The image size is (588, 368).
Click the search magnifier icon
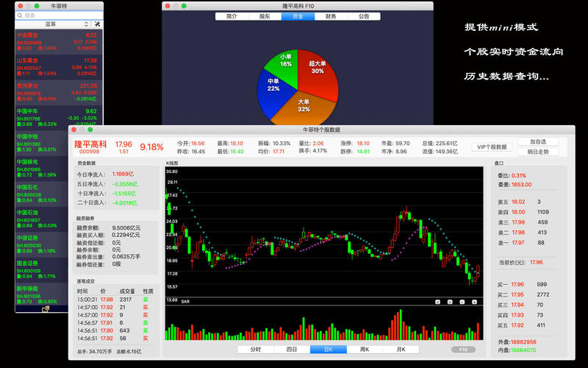[20, 15]
